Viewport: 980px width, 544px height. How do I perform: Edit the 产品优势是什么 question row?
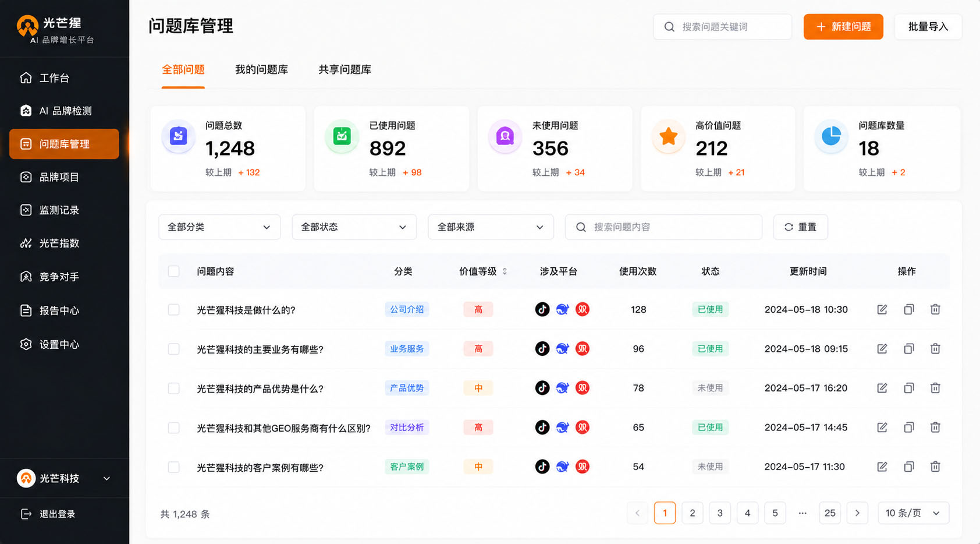[882, 388]
